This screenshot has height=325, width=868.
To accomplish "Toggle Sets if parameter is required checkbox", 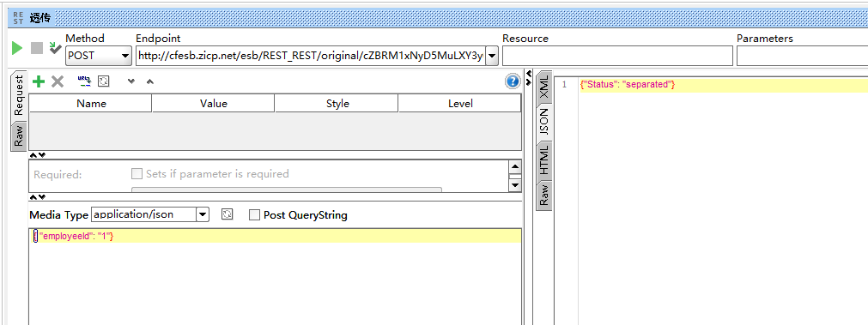I will tap(137, 174).
